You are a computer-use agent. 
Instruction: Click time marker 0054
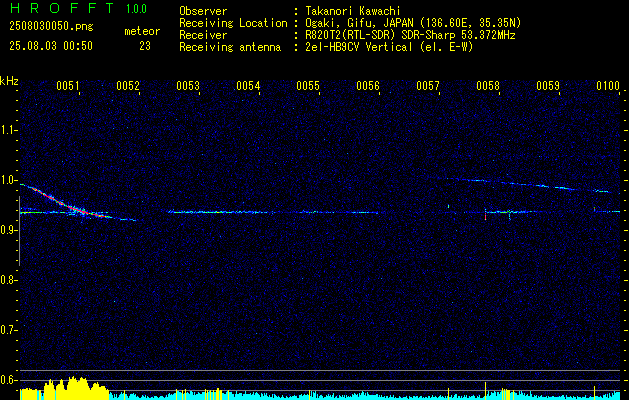(248, 85)
